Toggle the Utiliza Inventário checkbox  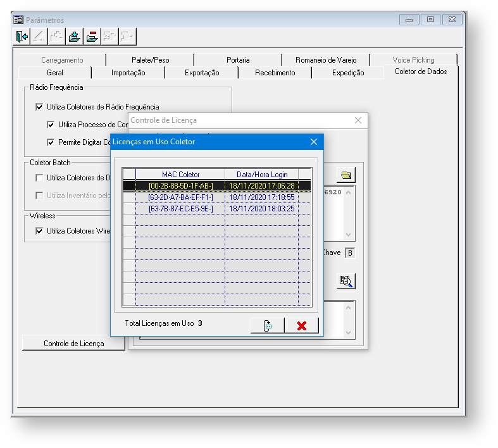(39, 196)
